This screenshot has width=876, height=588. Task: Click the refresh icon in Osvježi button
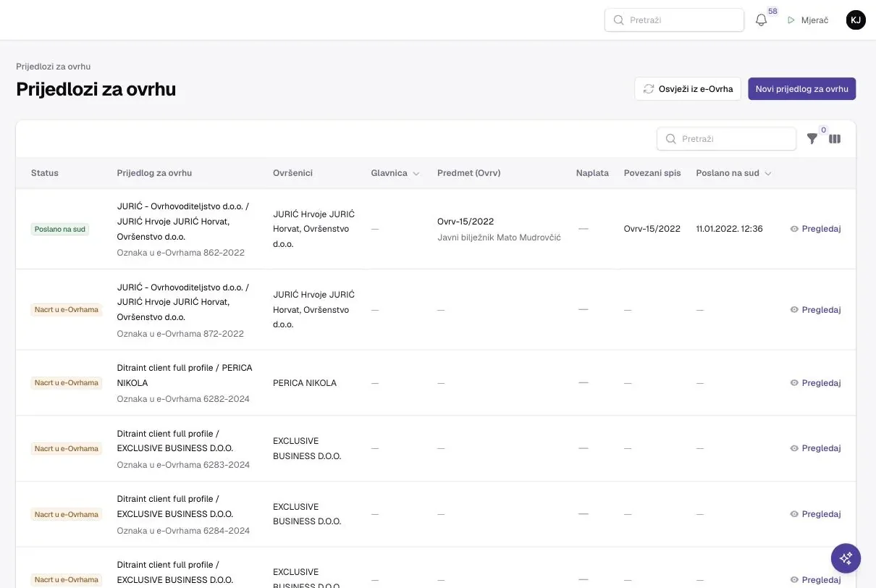tap(649, 89)
